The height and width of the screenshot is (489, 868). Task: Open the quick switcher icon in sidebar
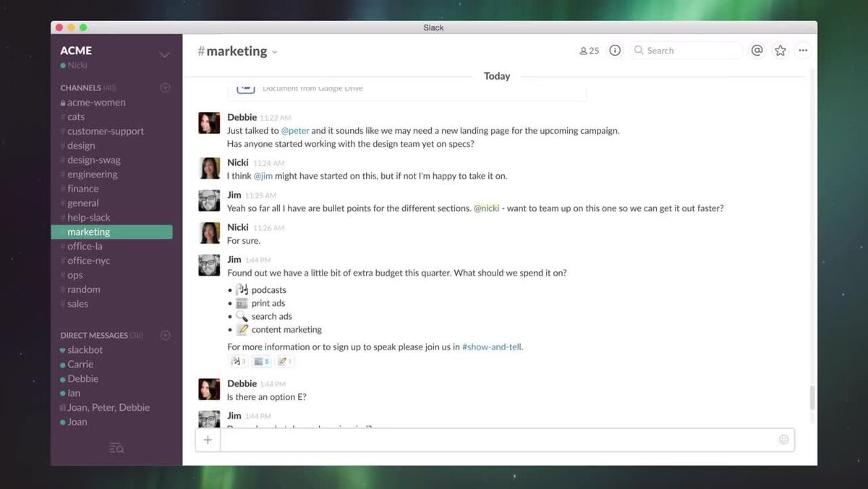(x=116, y=448)
